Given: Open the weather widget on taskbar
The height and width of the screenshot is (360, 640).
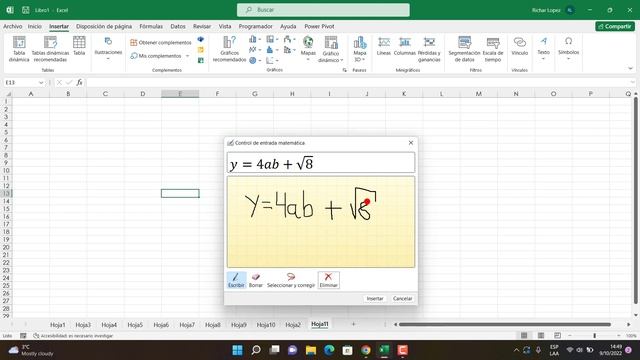Looking at the screenshot, I should [31, 350].
